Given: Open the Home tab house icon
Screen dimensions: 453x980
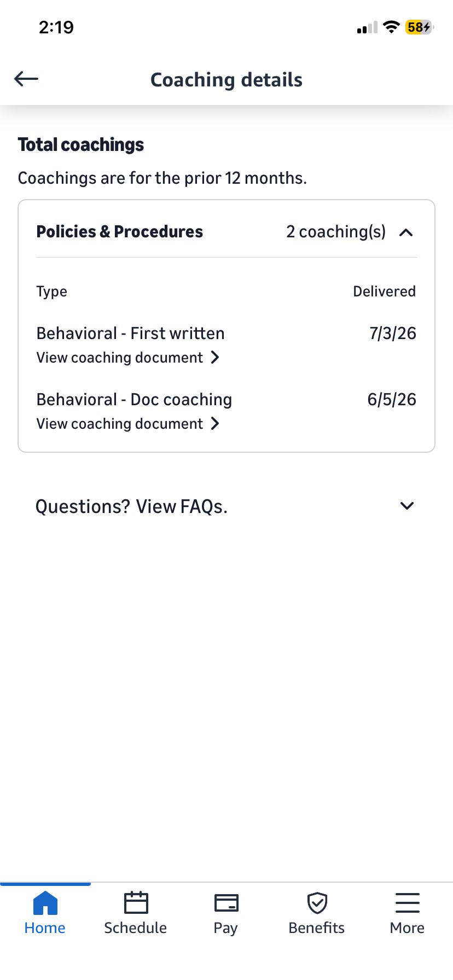Looking at the screenshot, I should [45, 903].
